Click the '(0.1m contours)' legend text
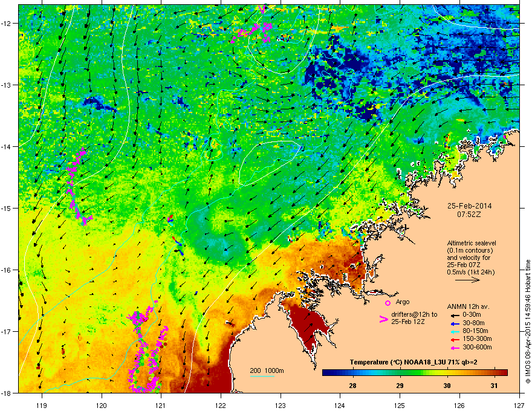Screen dimensions: 532x411 [x=470, y=251]
